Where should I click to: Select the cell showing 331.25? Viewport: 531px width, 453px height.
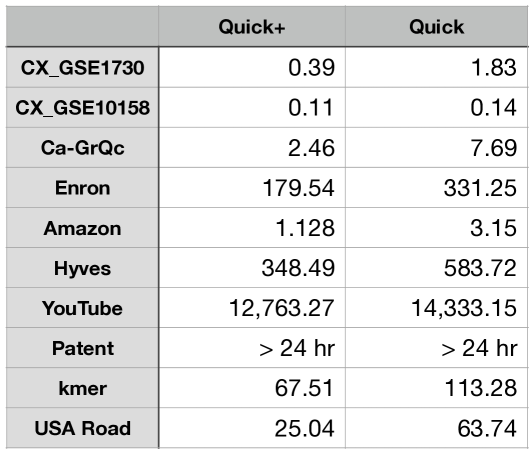pyautogui.click(x=437, y=188)
